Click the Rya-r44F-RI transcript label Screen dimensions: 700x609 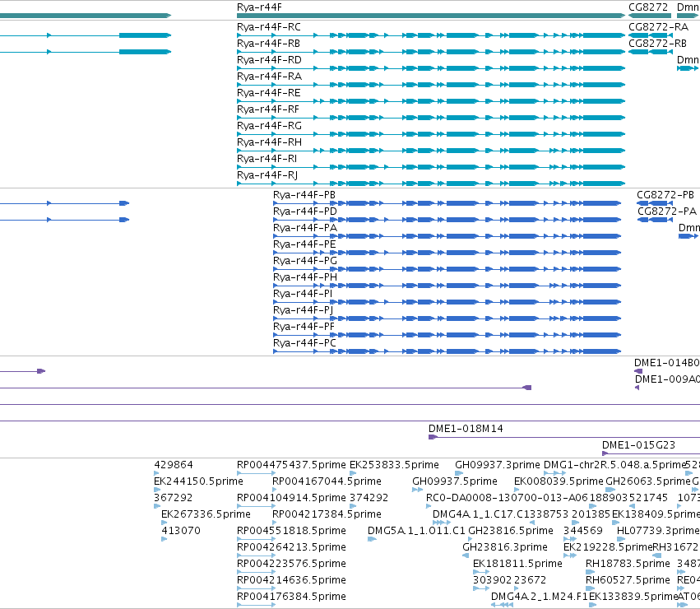[x=267, y=159]
